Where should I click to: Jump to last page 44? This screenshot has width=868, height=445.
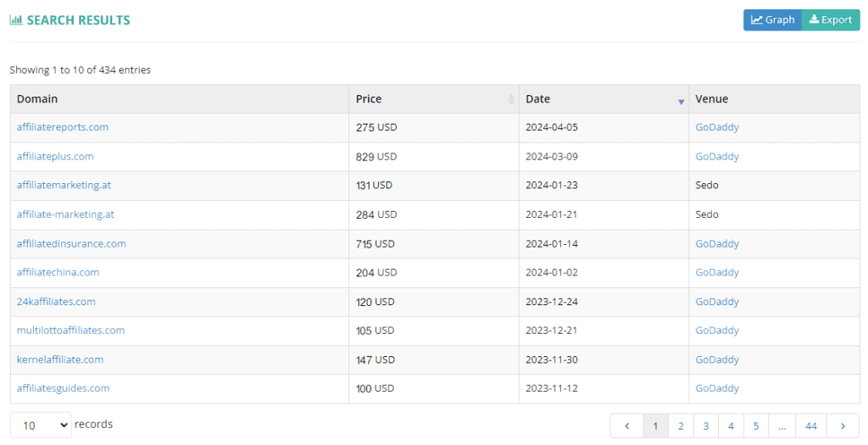coord(811,426)
